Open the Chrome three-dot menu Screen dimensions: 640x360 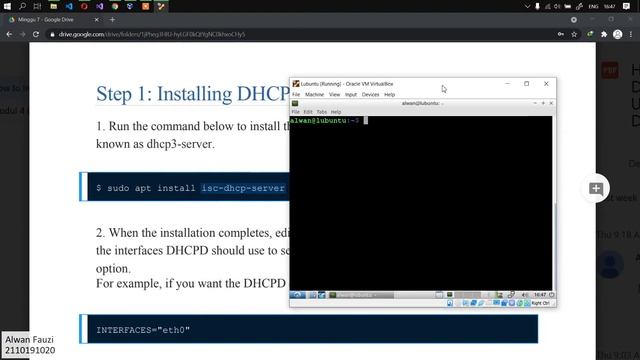631,34
